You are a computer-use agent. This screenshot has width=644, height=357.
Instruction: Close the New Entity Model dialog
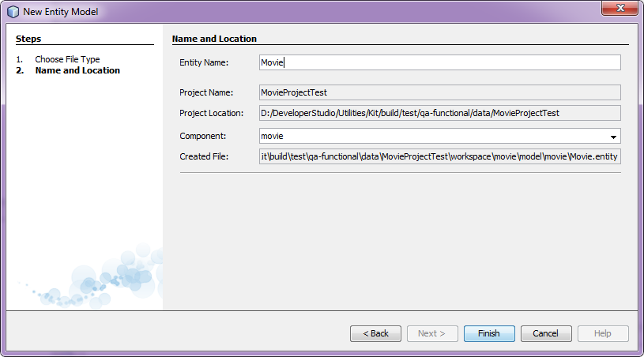coord(620,8)
